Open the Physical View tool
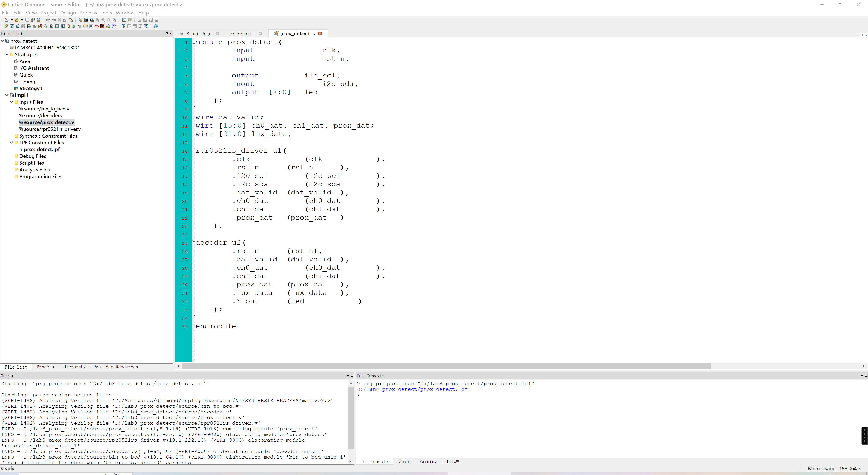This screenshot has width=868, height=475. pyautogui.click(x=63, y=26)
